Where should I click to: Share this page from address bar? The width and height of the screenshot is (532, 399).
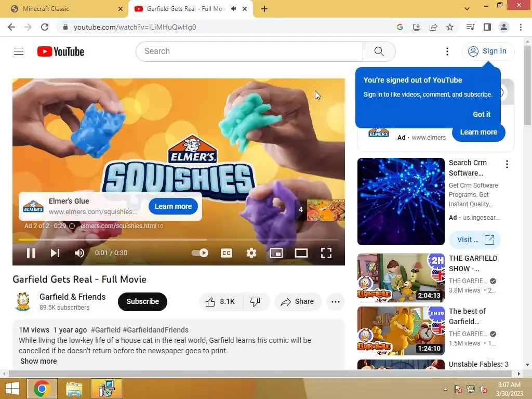click(433, 27)
